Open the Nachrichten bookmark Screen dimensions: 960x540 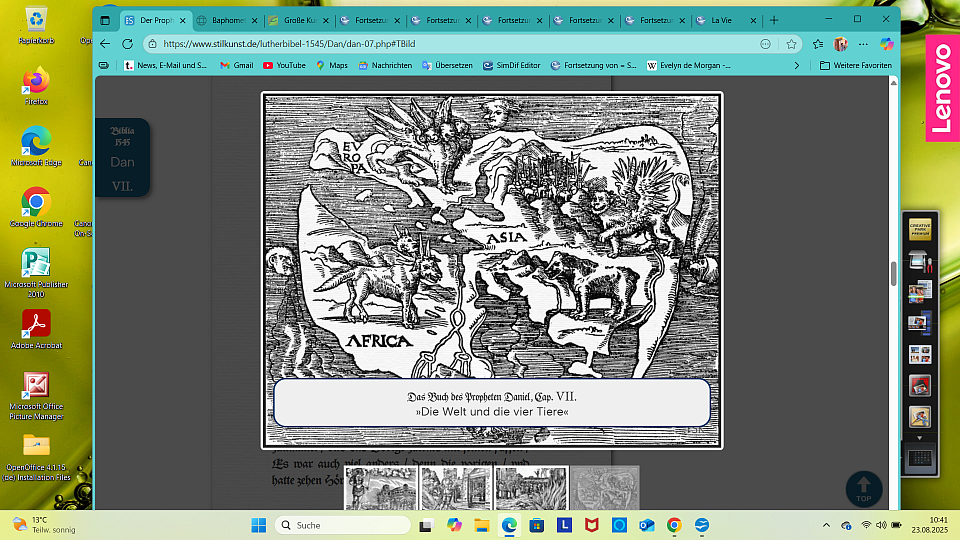385,66
